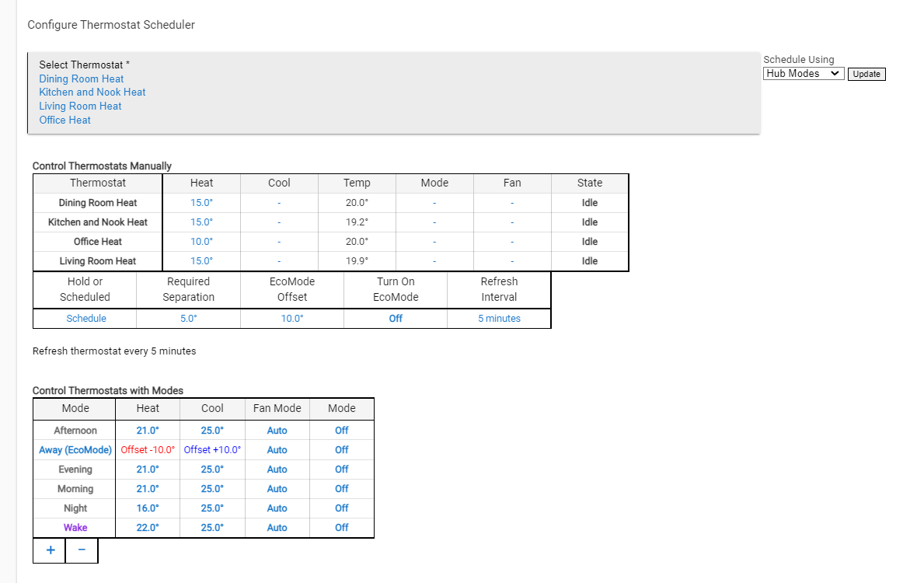Change the Dining Room Heat setpoint of 15.0°

(201, 202)
